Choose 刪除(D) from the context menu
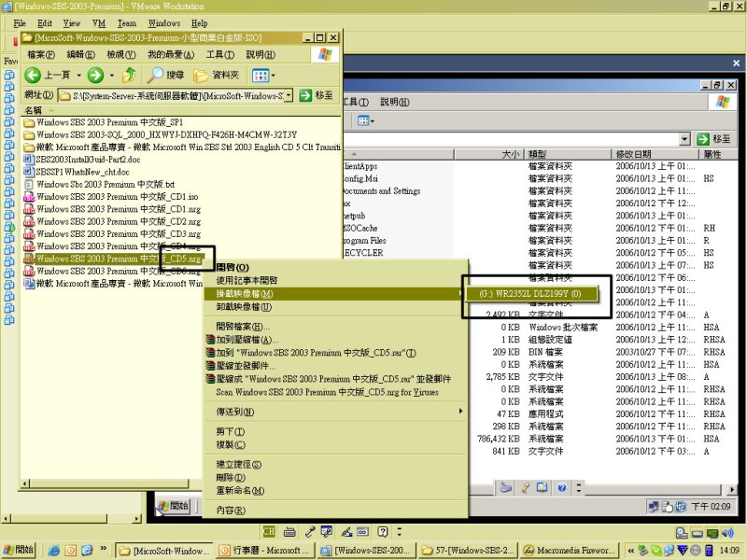This screenshot has height=560, width=747. 335,477
